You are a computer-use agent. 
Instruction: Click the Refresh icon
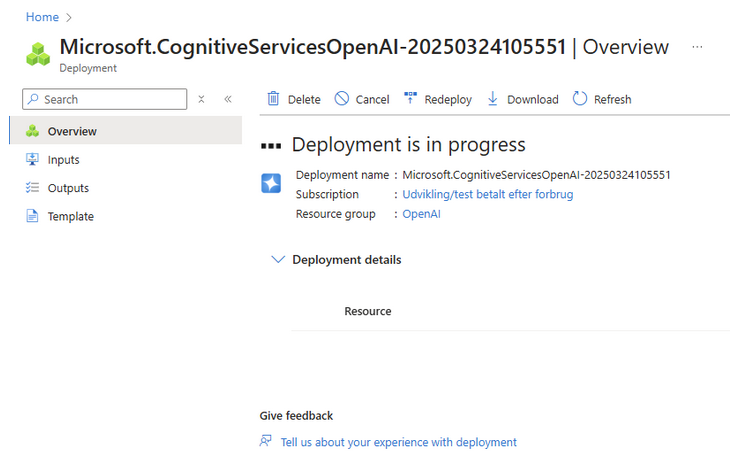pyautogui.click(x=580, y=99)
